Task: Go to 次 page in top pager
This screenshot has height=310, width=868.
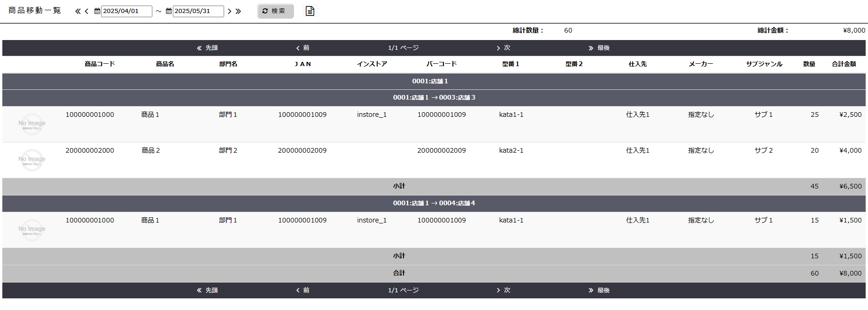Action: pos(503,48)
